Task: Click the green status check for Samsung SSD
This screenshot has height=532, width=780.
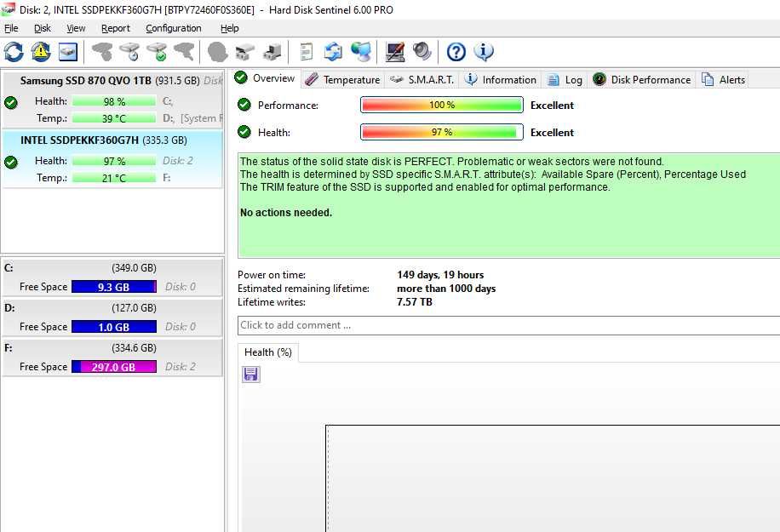Action: (x=10, y=102)
